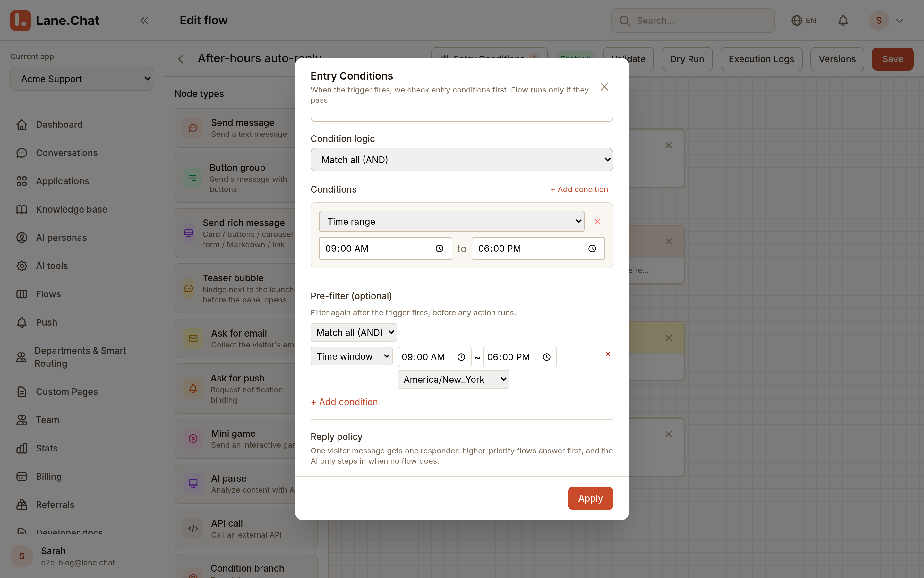Start a Dry Run
Screen dimensions: 924x578
687,59
